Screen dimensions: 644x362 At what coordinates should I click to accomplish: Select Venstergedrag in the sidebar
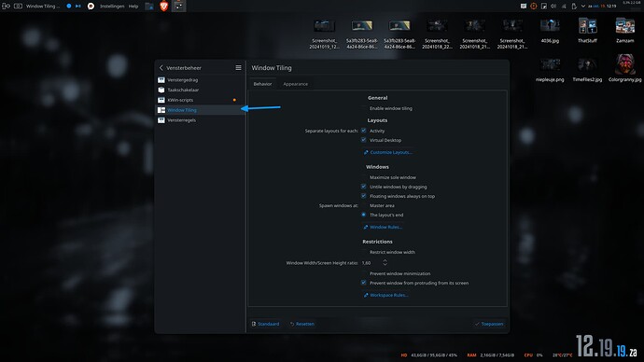tap(201, 80)
